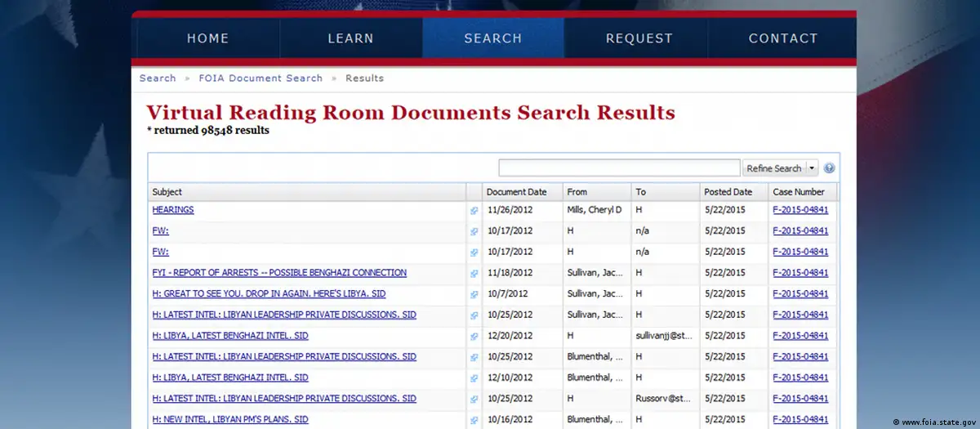This screenshot has width=980, height=429.
Task: Go to the HOME navigation tab
Action: pyautogui.click(x=207, y=38)
